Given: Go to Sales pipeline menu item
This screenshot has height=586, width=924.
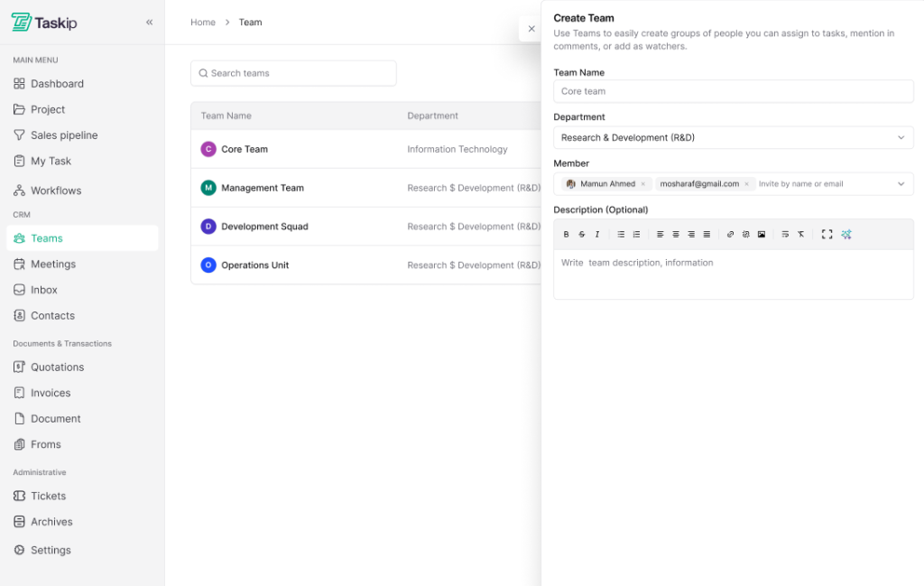Looking at the screenshot, I should 64,135.
